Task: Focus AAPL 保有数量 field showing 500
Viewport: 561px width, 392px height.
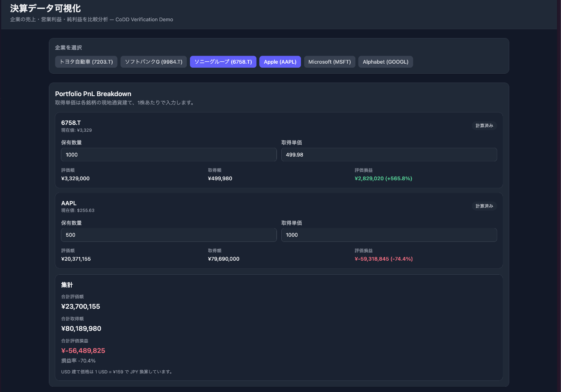Action: click(x=169, y=235)
